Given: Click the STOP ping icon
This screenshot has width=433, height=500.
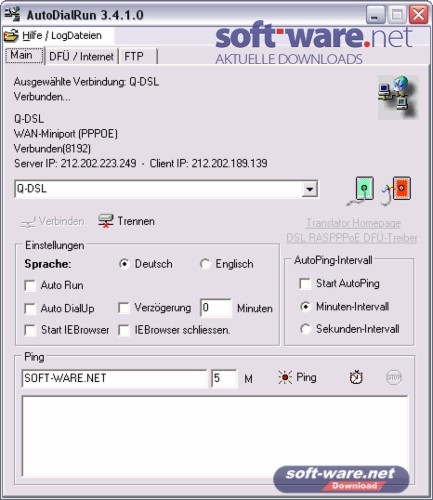Looking at the screenshot, I should tap(393, 378).
